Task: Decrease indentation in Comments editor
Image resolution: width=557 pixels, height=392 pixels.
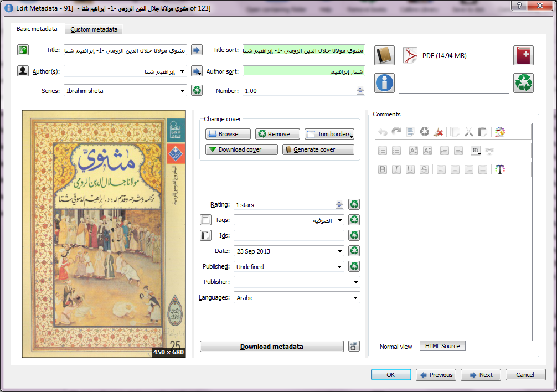Action: click(x=458, y=151)
